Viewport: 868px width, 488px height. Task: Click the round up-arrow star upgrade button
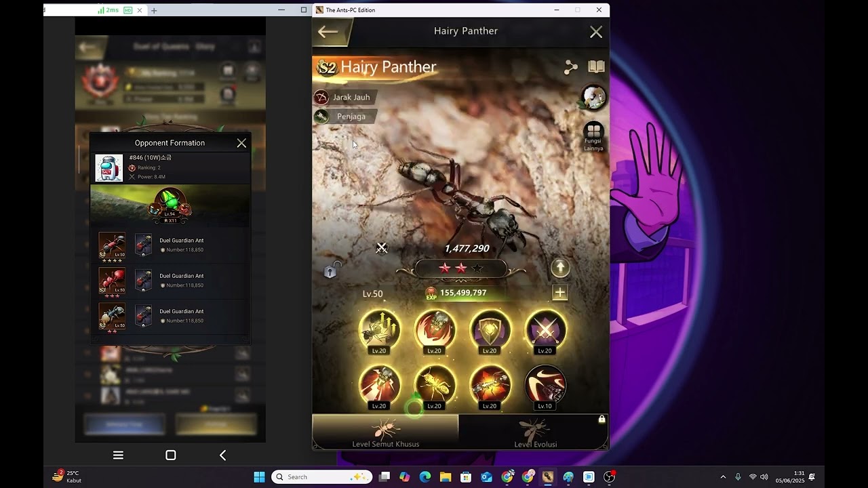(560, 268)
